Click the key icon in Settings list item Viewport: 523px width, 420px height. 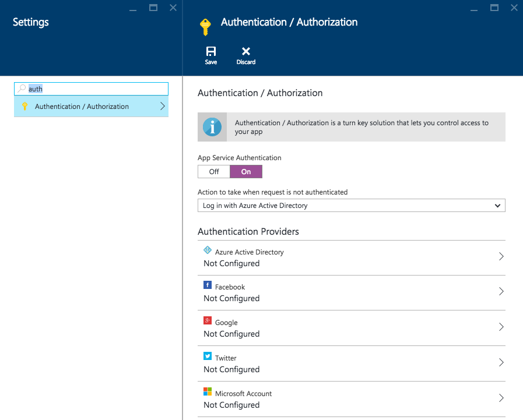[x=24, y=107]
